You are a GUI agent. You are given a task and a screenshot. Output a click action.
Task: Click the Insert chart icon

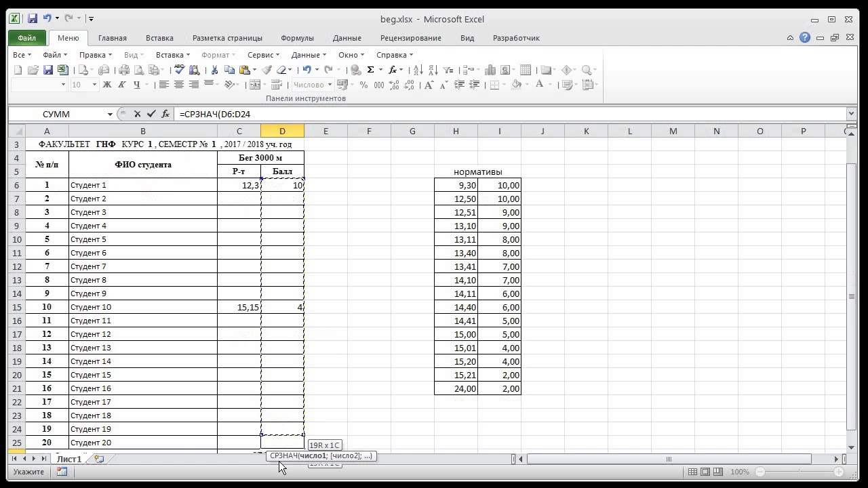coord(490,70)
